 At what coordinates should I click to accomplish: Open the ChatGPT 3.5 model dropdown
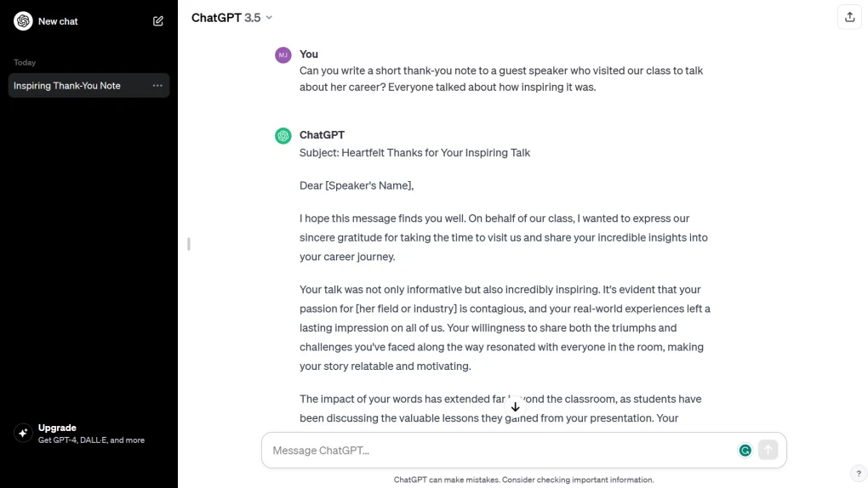[x=231, y=17]
